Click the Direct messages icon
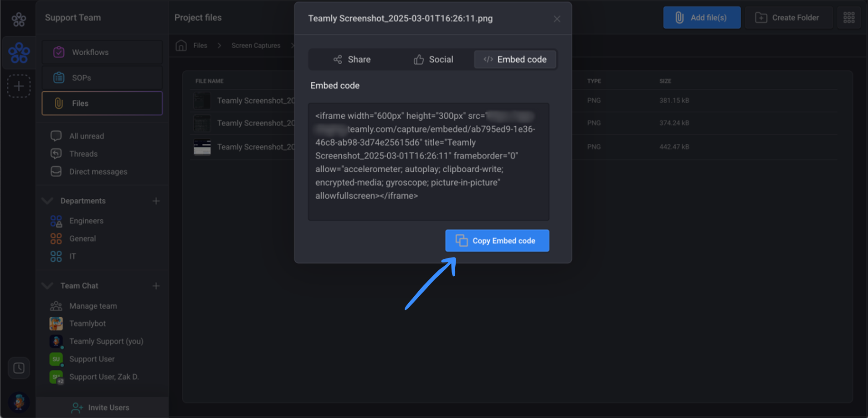 point(56,171)
